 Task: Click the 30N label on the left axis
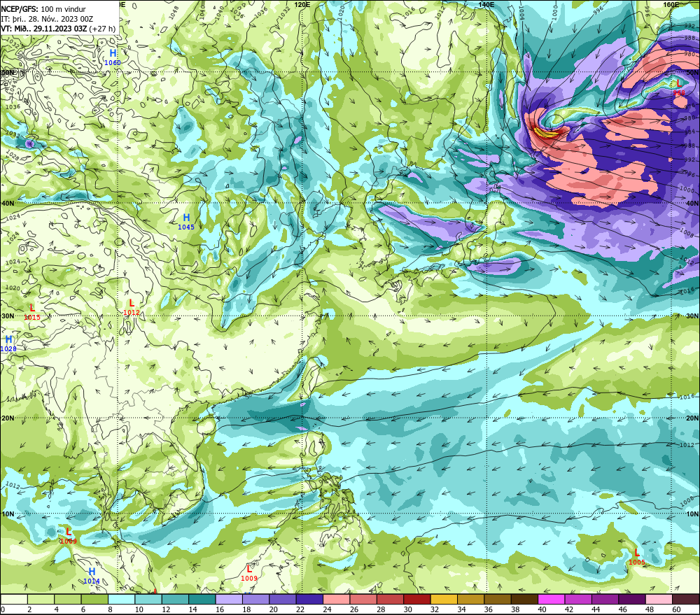[x=7, y=316]
